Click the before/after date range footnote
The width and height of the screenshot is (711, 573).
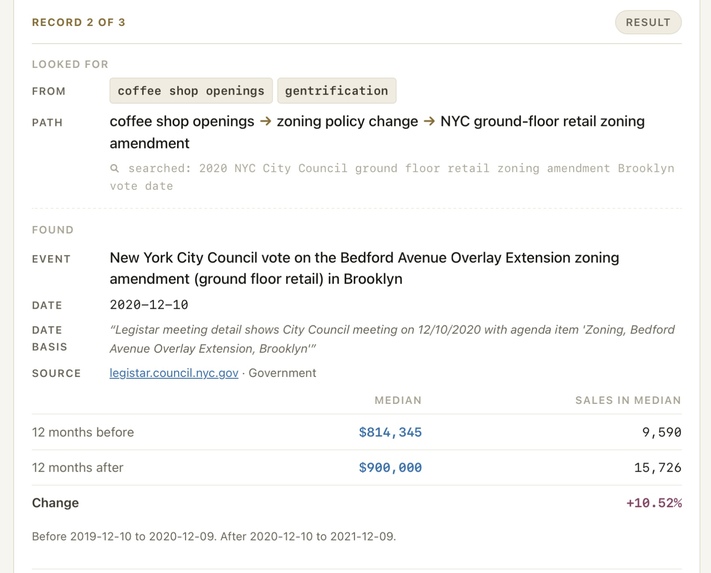tap(214, 536)
